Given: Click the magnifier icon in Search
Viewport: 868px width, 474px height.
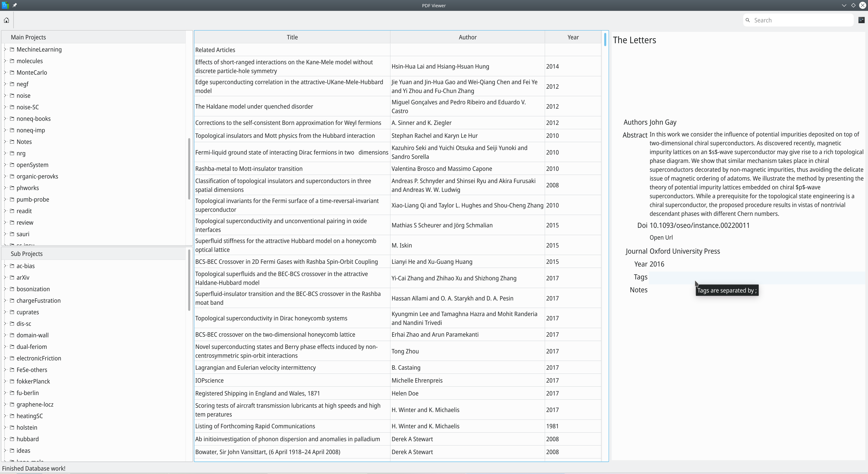Looking at the screenshot, I should [x=748, y=20].
